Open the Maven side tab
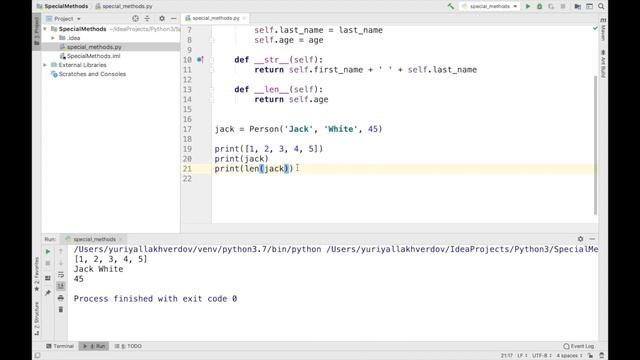 603,29
